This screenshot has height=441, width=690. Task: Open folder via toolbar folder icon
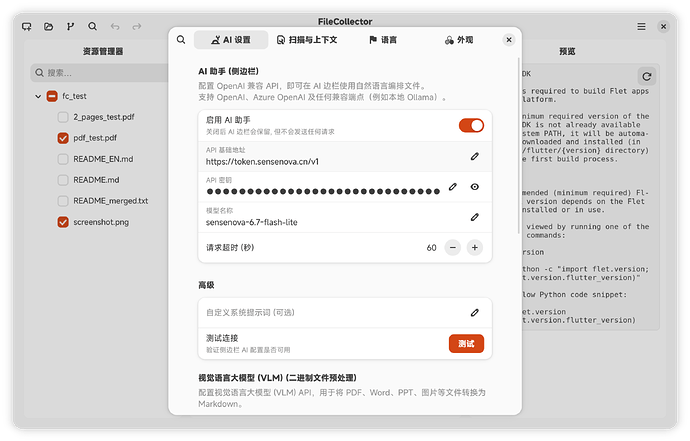coord(48,26)
